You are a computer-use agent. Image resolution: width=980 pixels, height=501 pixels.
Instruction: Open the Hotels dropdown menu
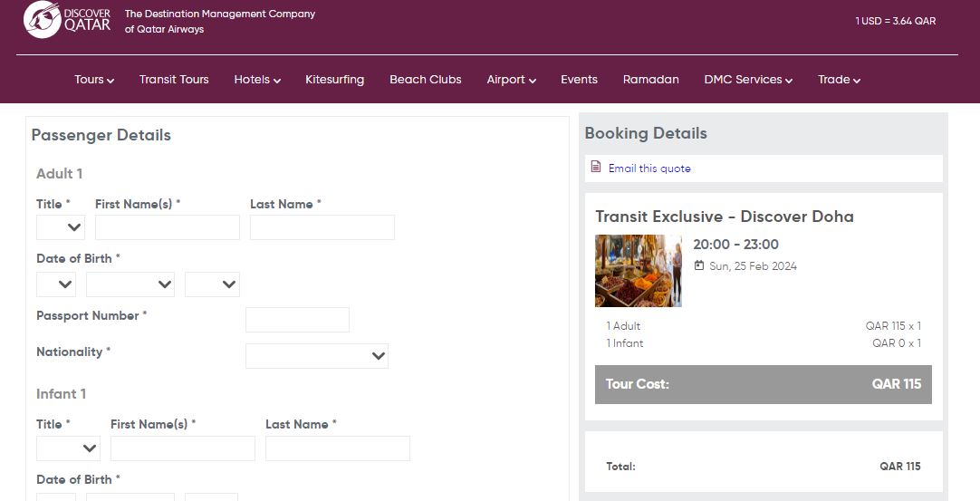pos(257,80)
